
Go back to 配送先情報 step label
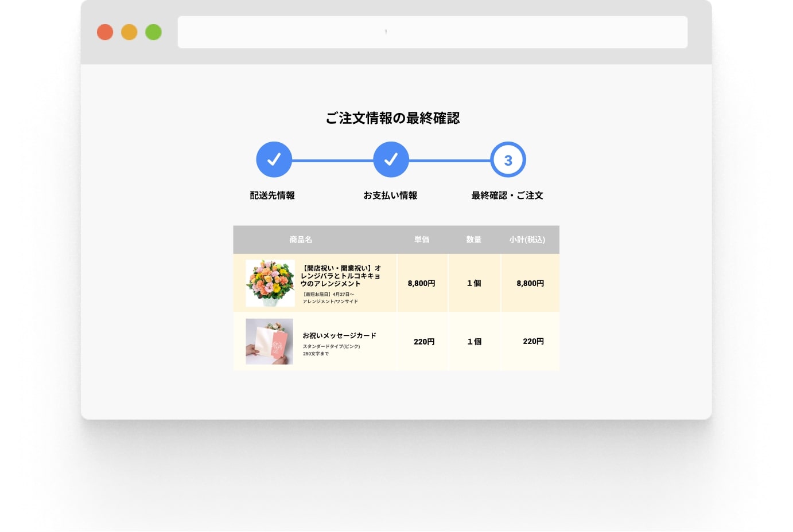272,195
